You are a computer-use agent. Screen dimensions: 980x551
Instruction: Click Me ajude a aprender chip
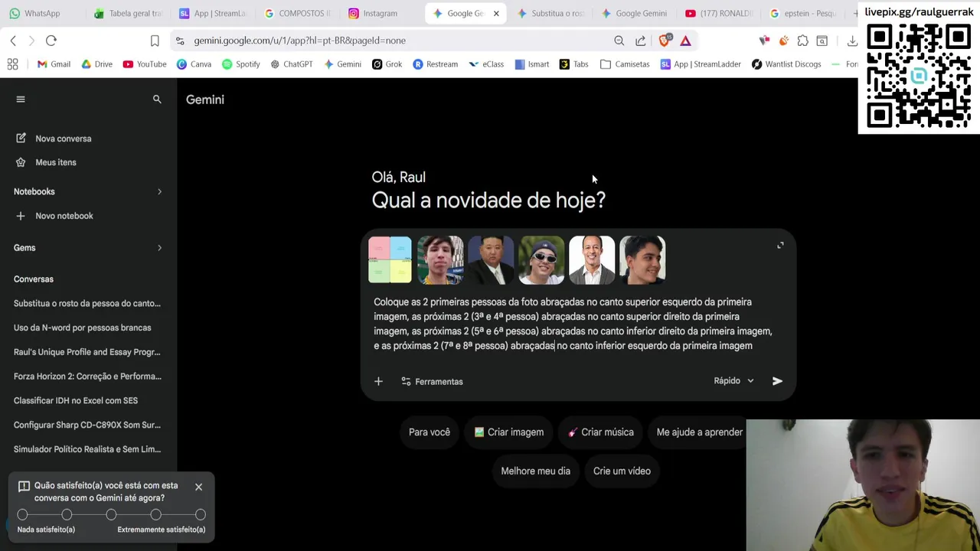(x=700, y=432)
